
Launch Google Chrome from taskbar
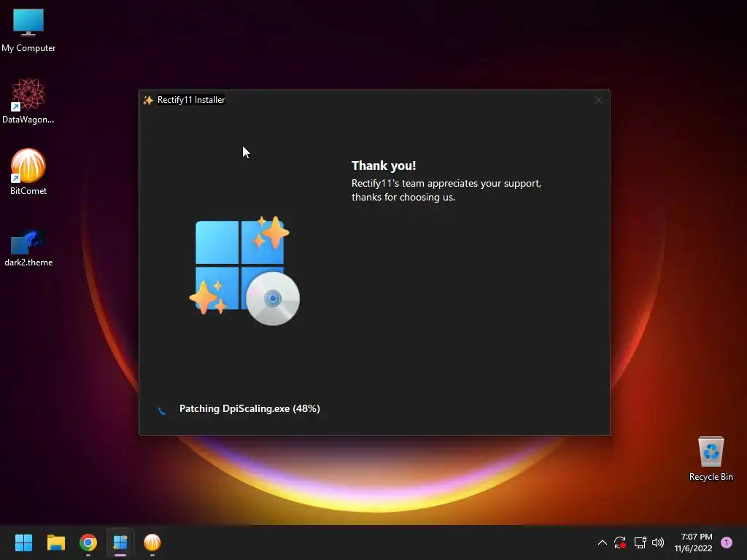[88, 542]
